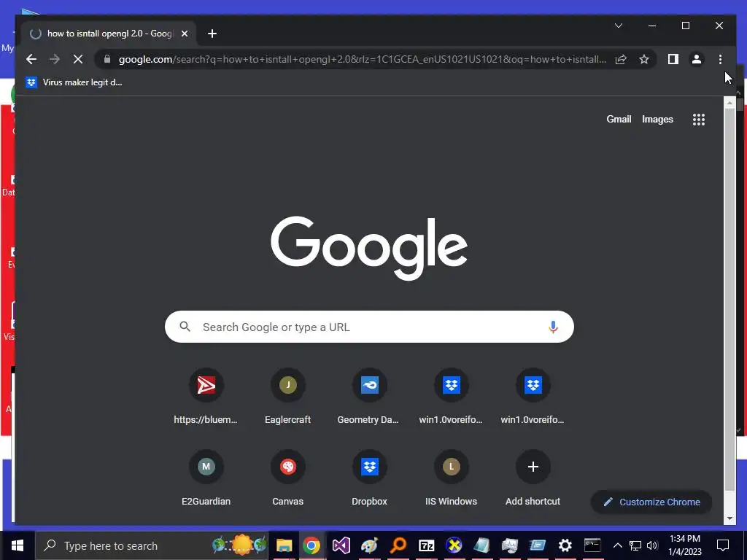Open the notification center icon
The width and height of the screenshot is (747, 560).
click(x=723, y=545)
